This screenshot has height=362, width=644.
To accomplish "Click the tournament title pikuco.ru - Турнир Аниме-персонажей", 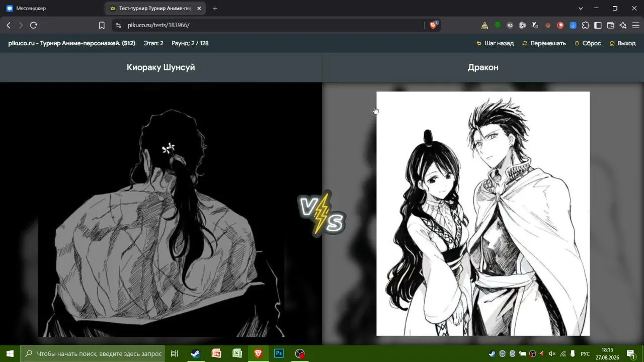I will 72,43.
